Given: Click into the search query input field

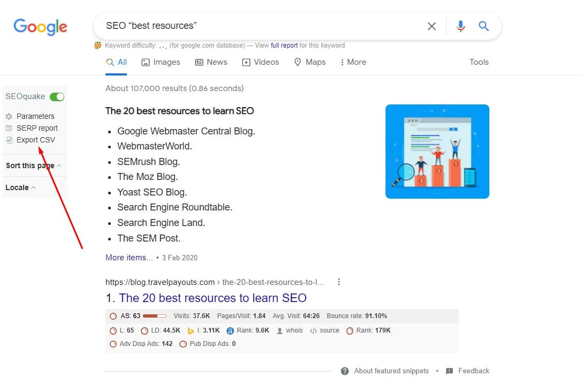Looking at the screenshot, I should [x=260, y=26].
